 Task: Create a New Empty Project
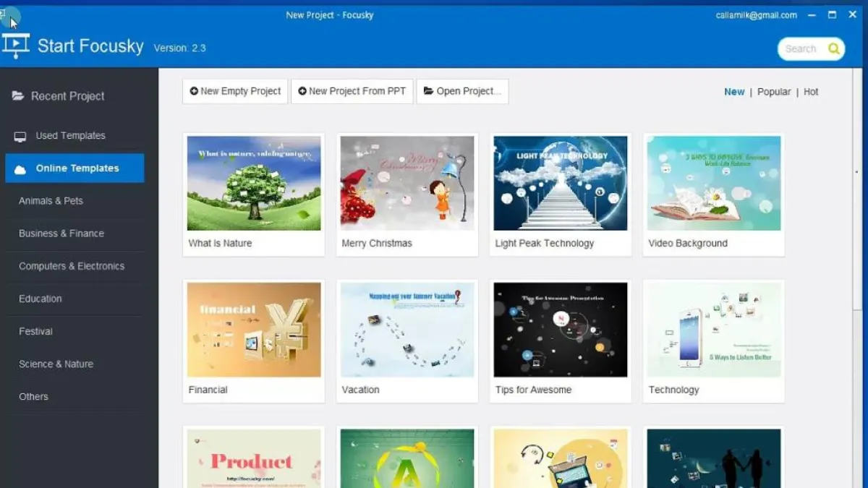235,91
